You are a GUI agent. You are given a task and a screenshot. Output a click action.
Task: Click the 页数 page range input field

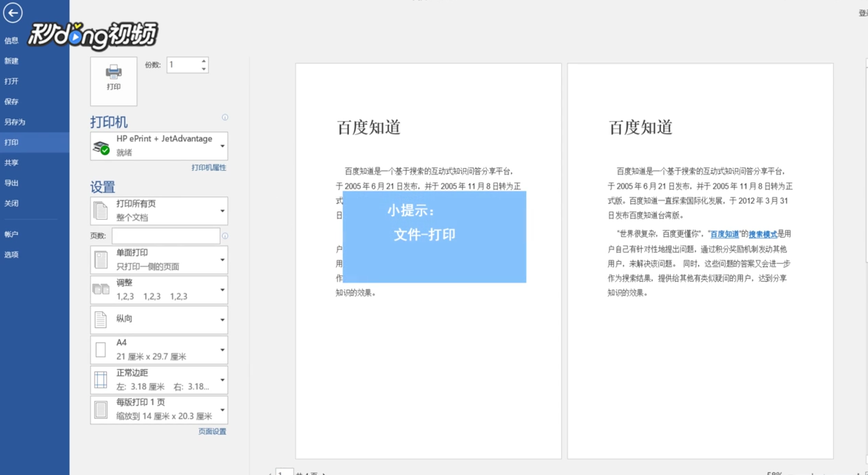(166, 236)
